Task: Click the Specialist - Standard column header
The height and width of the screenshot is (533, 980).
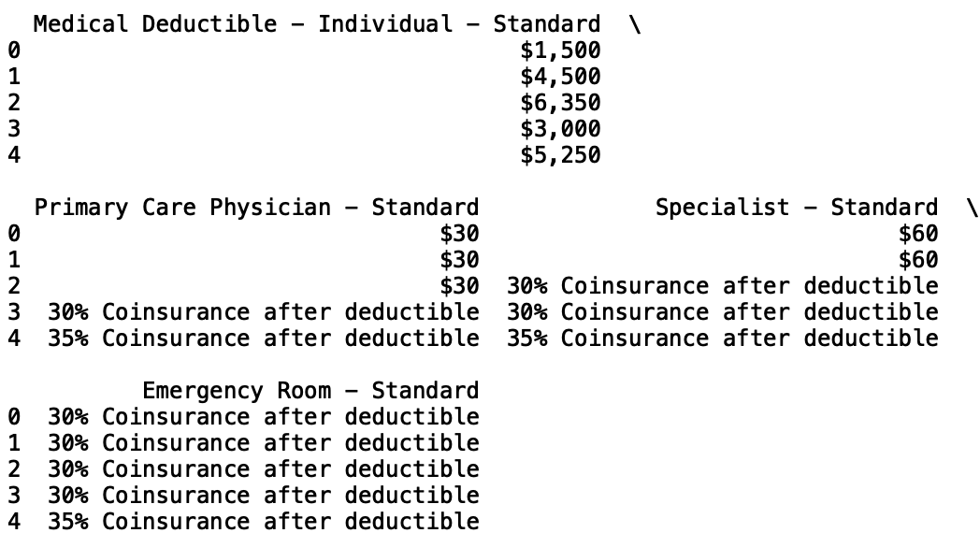Action: (x=797, y=208)
